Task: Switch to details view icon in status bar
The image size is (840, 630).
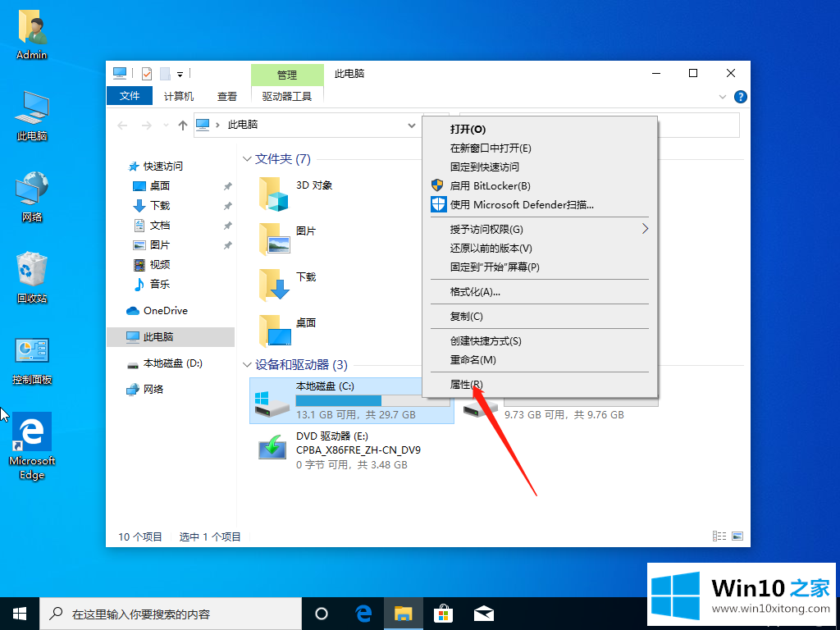Action: (719, 536)
